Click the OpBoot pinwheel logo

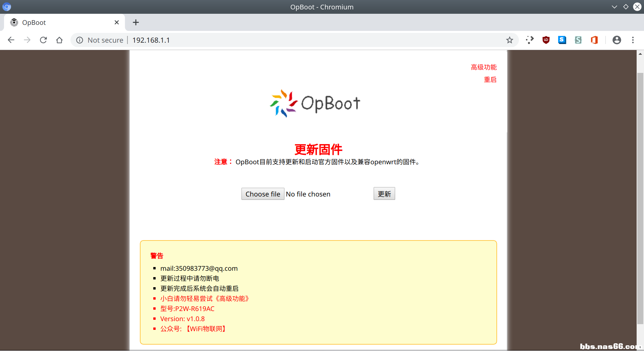pos(283,103)
